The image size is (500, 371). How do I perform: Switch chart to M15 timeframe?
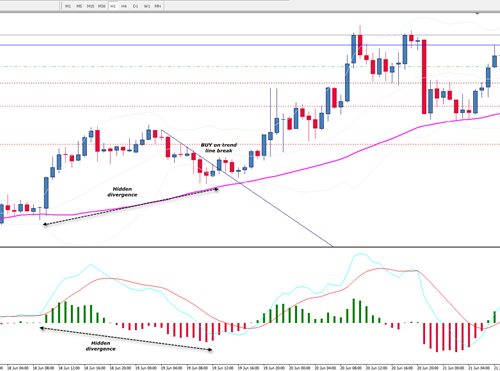tap(90, 6)
